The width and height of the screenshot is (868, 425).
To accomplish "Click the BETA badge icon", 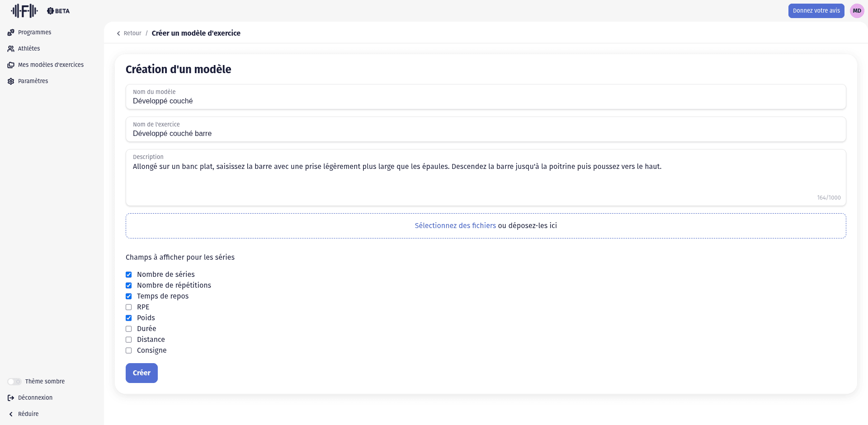I will coord(50,11).
